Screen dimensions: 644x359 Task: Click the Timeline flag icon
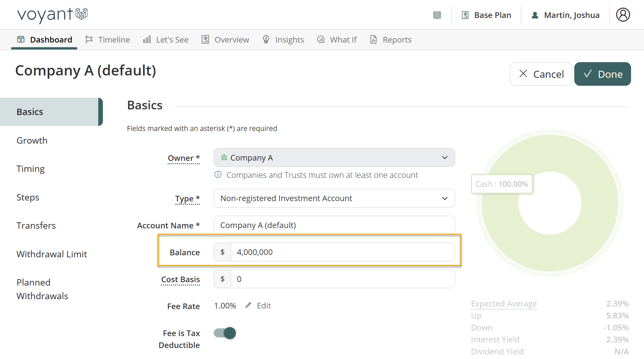[89, 40]
